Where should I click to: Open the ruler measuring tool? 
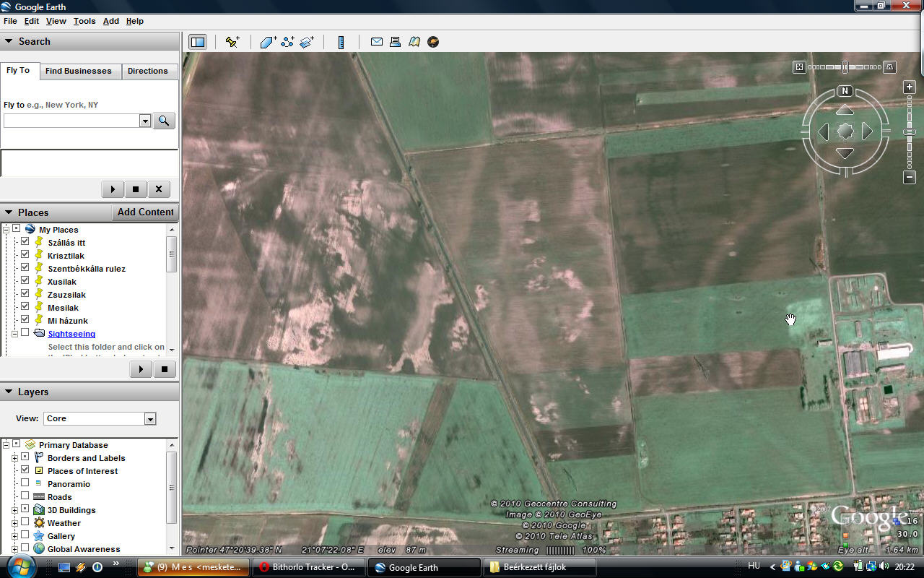[341, 42]
